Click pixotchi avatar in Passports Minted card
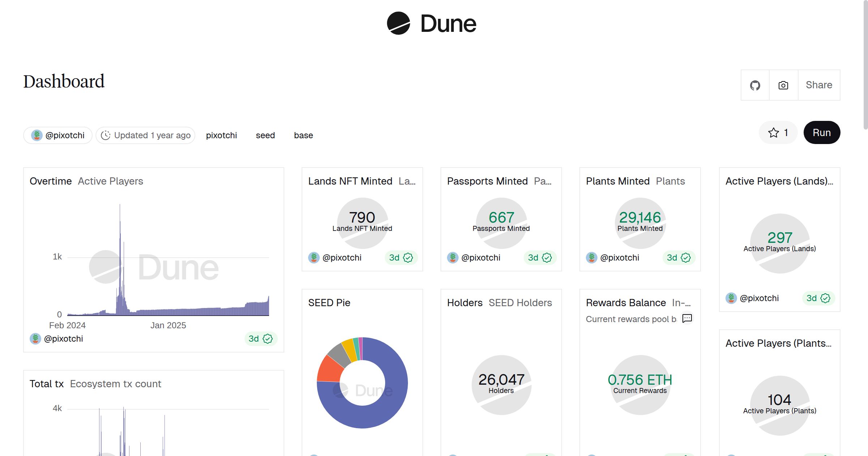The height and width of the screenshot is (456, 868). coord(453,258)
